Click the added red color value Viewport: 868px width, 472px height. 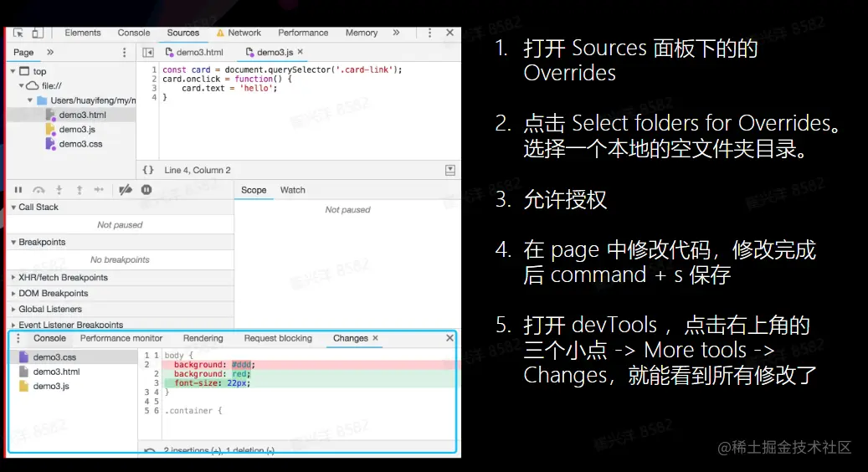(x=239, y=374)
